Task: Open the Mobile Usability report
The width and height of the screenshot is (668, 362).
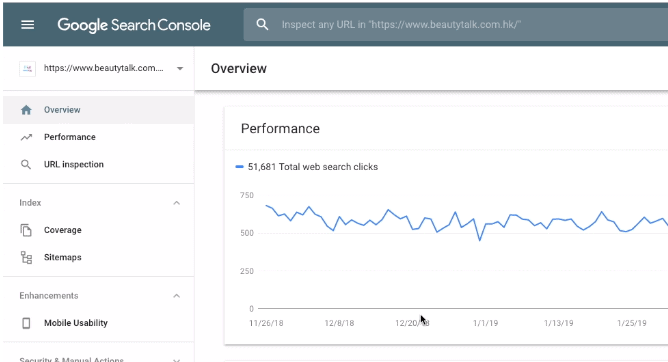Action: [98, 323]
